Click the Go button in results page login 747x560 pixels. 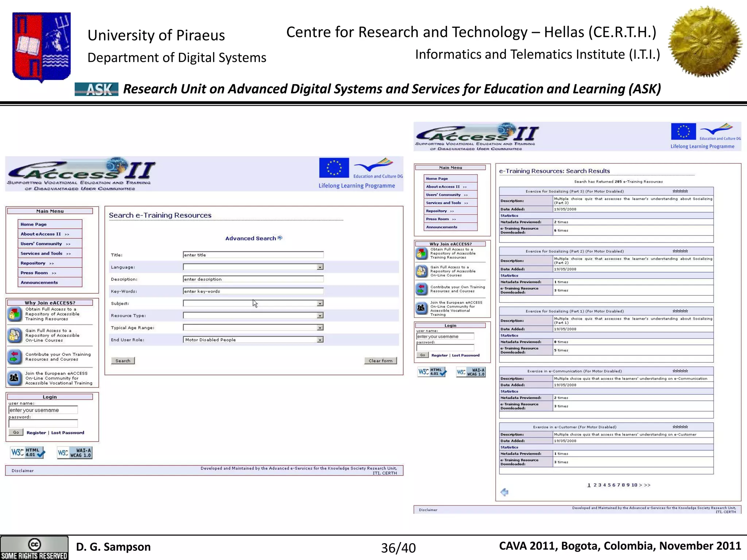(x=422, y=355)
